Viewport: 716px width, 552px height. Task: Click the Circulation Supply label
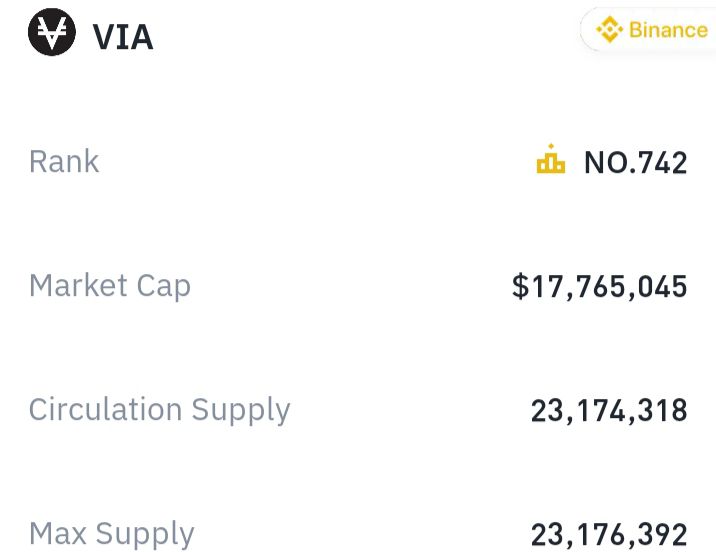(160, 410)
